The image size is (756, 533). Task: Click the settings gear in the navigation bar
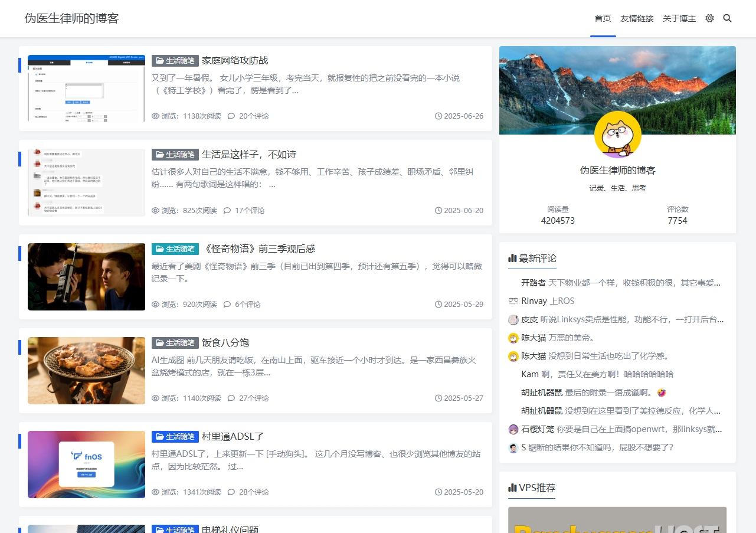tap(709, 18)
